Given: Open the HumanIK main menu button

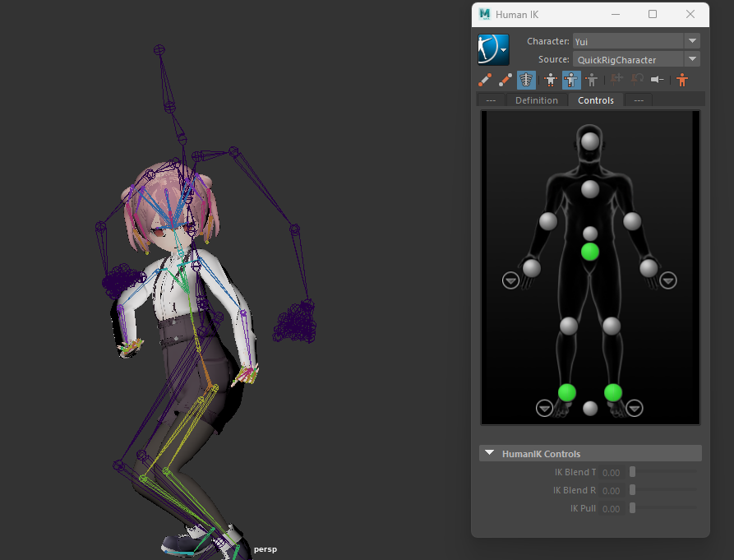Looking at the screenshot, I should click(x=493, y=49).
